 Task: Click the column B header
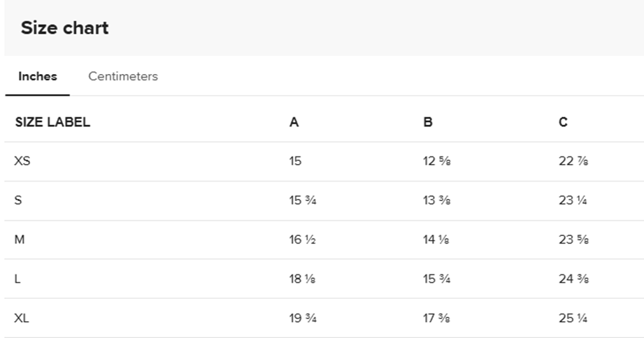[x=428, y=122]
